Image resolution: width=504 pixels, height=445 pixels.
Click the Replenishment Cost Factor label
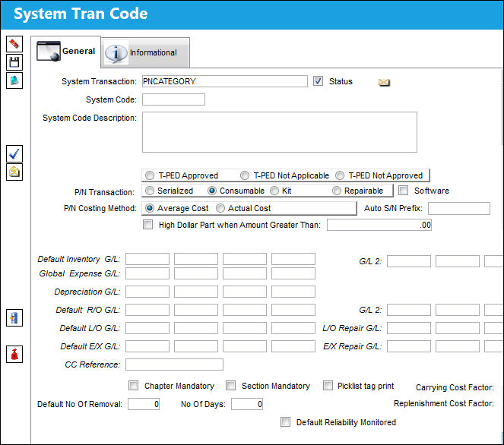point(444,403)
